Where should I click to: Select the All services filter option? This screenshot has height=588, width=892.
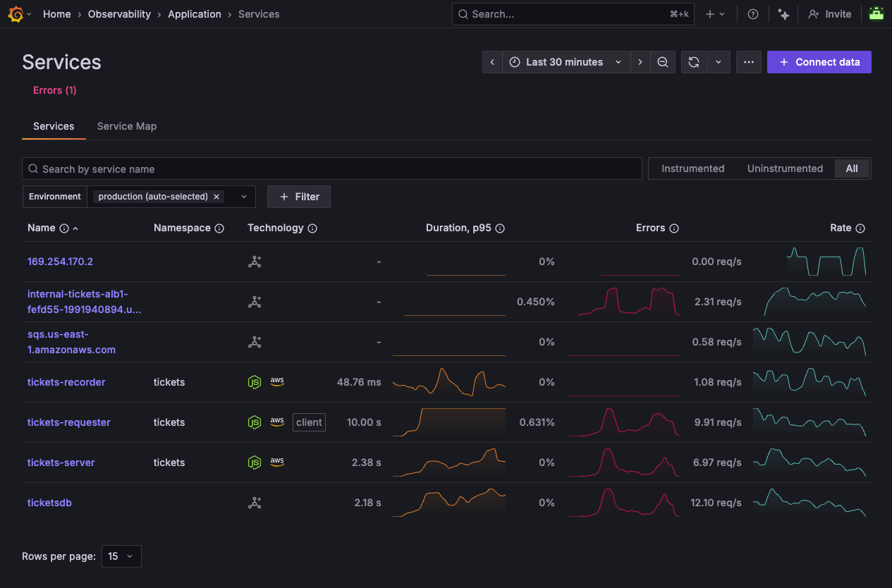click(852, 169)
